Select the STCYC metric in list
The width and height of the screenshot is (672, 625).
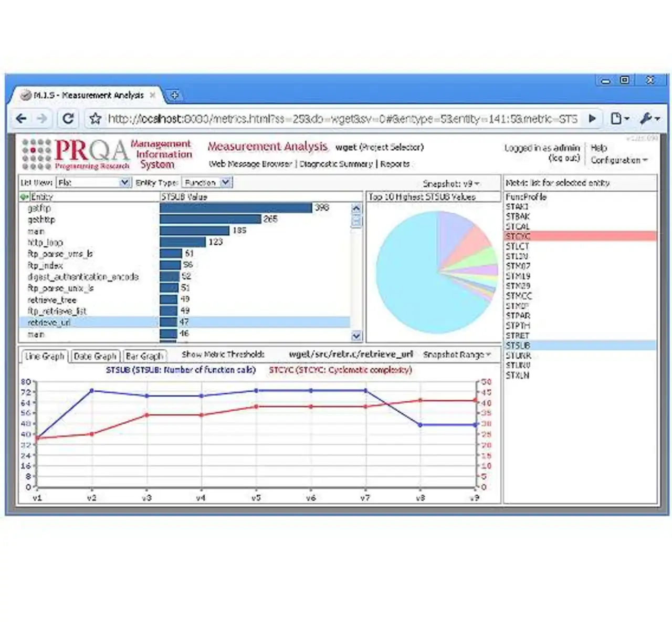[518, 236]
